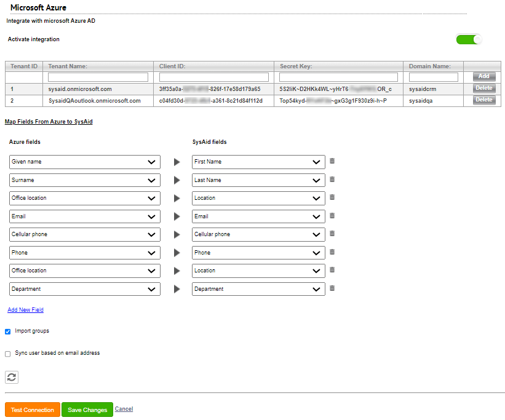The width and height of the screenshot is (505, 420).
Task: Focus the Tenant Name input field
Action: pos(98,77)
